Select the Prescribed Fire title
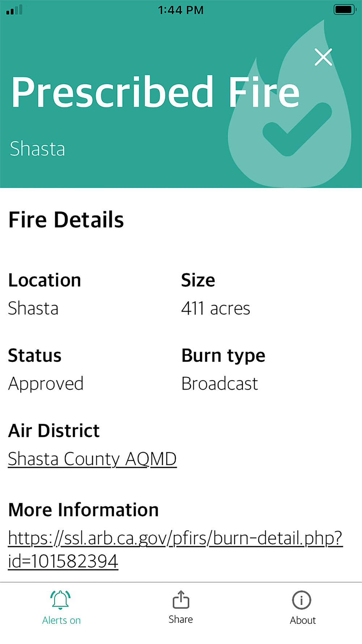362x644 pixels. [x=156, y=92]
